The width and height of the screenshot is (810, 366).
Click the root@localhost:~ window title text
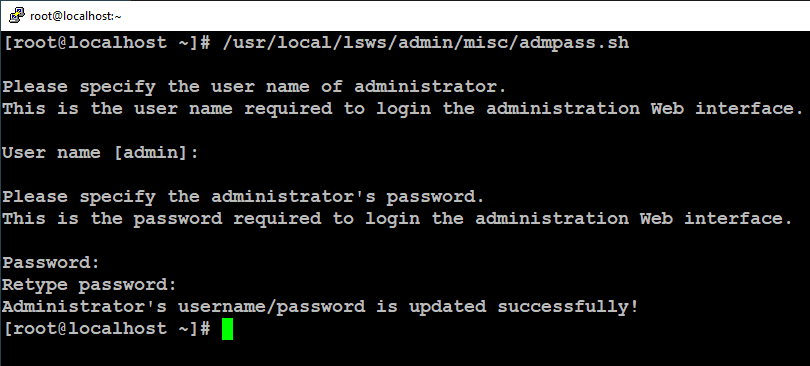click(75, 16)
